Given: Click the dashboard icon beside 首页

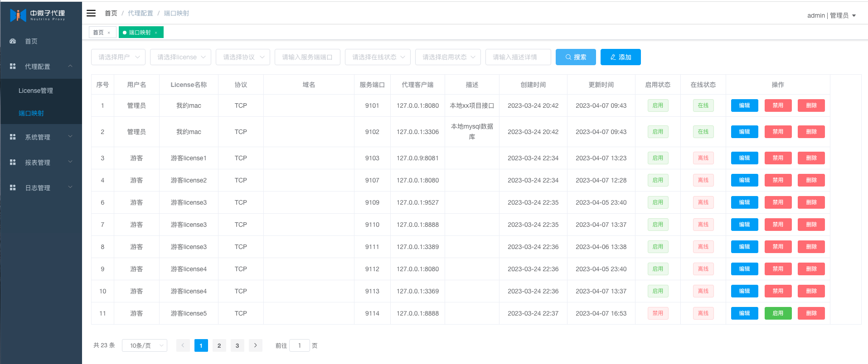Looking at the screenshot, I should point(13,41).
